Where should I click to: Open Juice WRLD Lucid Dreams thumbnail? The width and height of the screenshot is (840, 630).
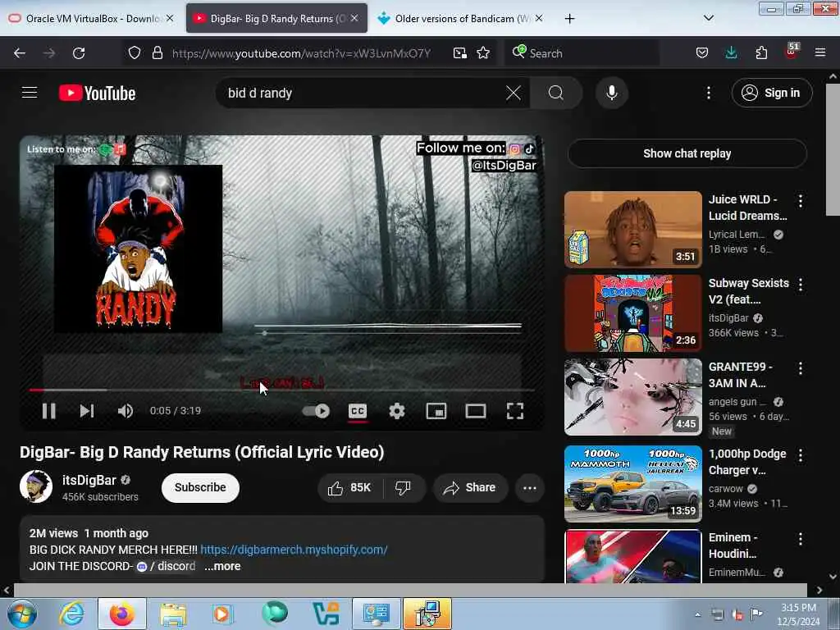pyautogui.click(x=633, y=230)
